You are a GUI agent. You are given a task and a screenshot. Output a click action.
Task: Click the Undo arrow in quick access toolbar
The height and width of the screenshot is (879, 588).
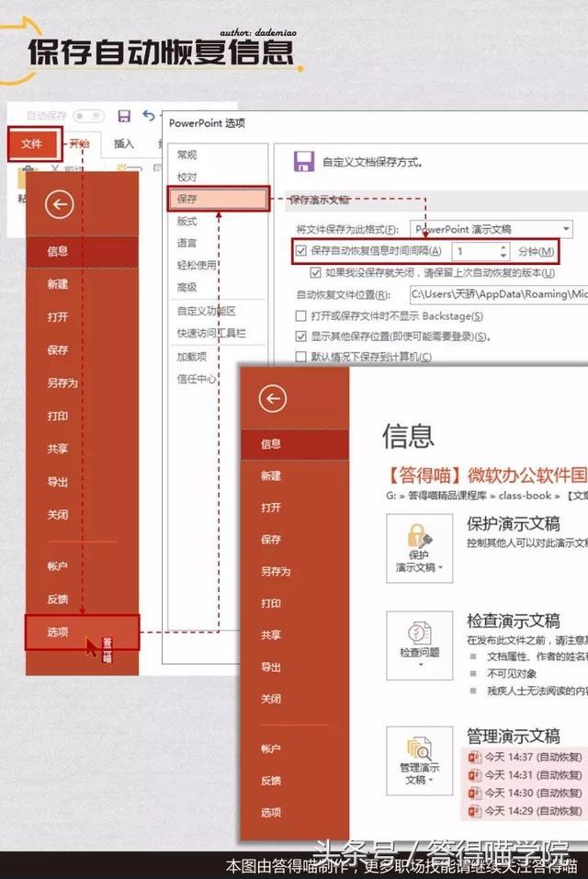[149, 116]
